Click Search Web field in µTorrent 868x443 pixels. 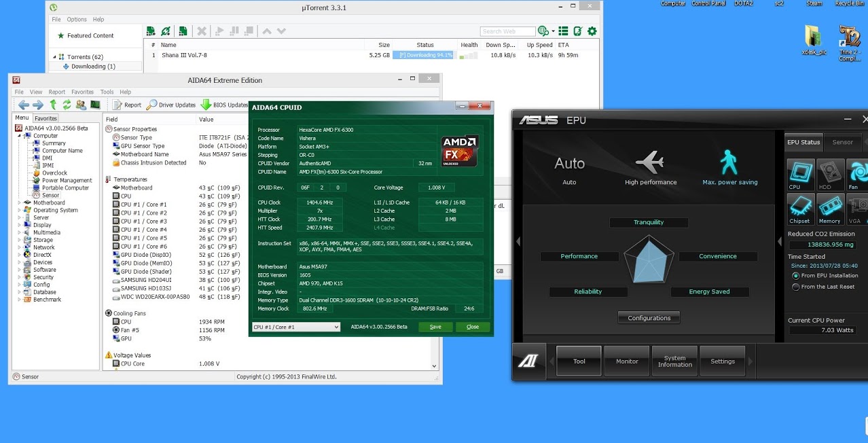507,31
